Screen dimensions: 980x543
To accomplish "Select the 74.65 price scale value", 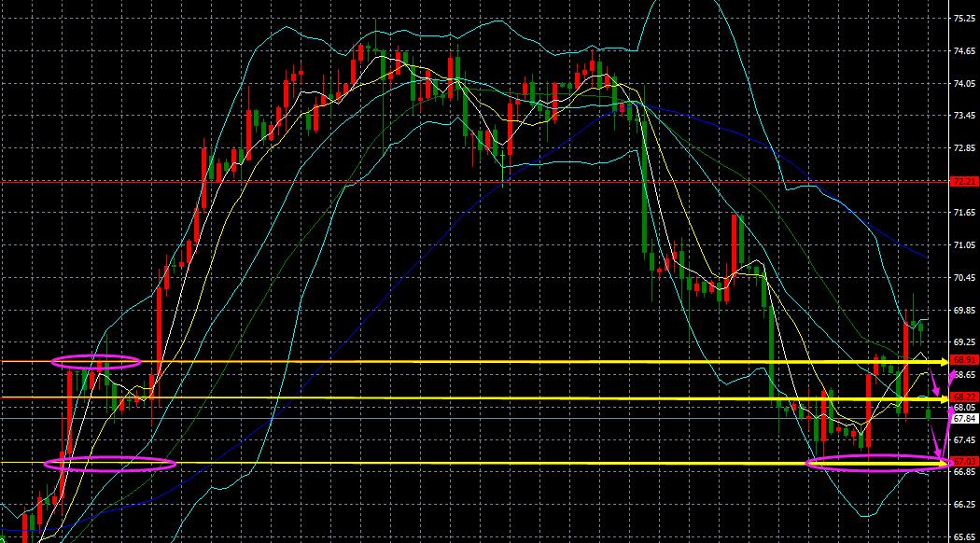I will point(964,51).
